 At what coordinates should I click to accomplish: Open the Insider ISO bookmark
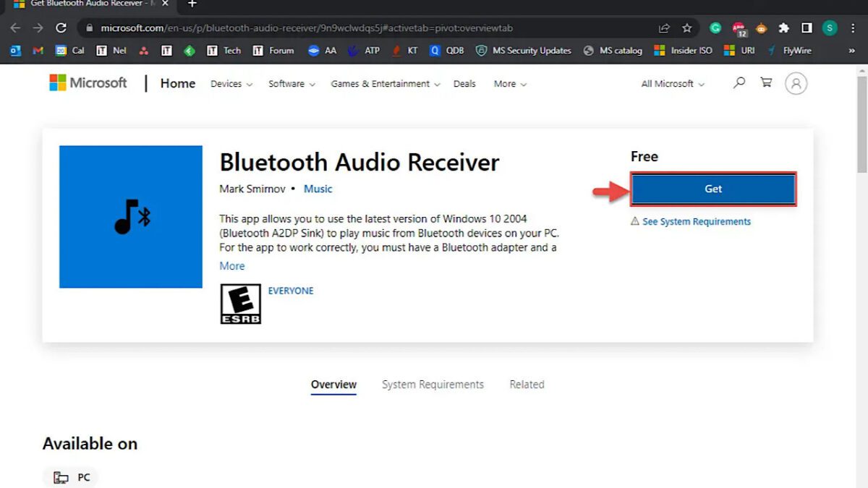point(684,51)
